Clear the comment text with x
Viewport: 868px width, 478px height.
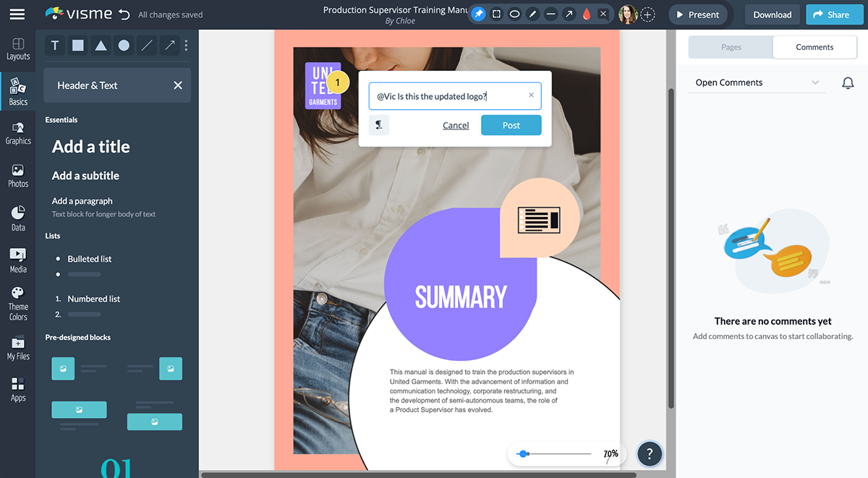point(531,95)
